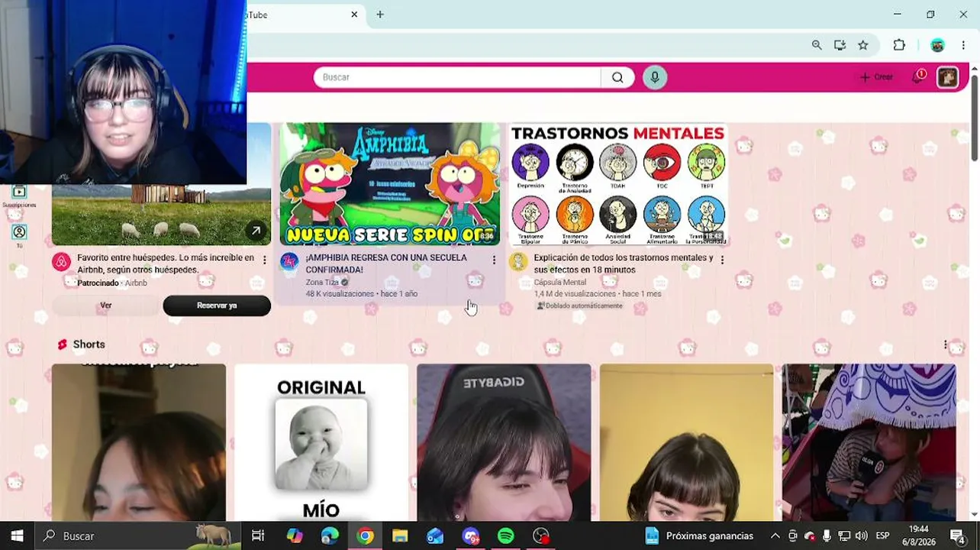This screenshot has width=980, height=550.
Task: Click the volume icon in system tray
Action: (x=861, y=535)
